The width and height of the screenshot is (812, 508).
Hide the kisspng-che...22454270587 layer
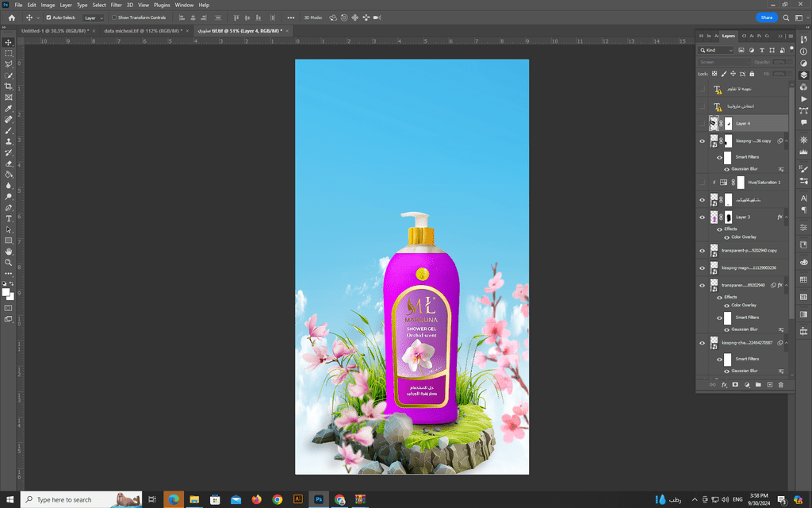tap(703, 343)
